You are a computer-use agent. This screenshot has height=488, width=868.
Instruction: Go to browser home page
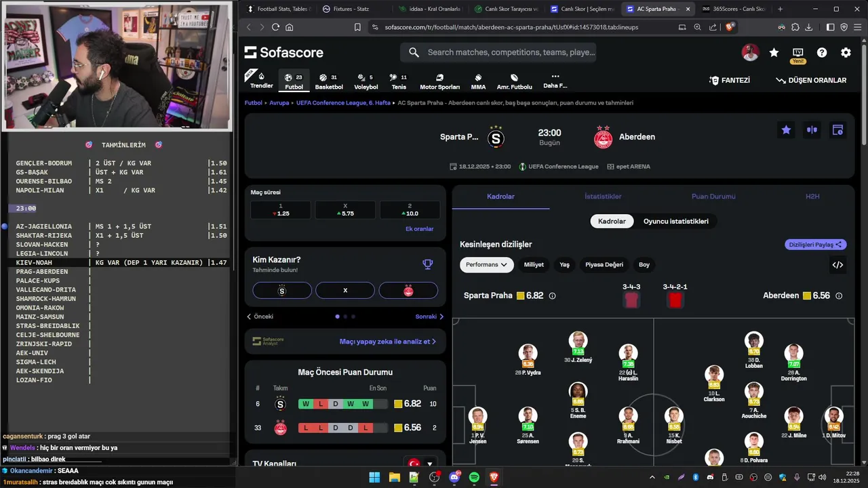pos(290,27)
